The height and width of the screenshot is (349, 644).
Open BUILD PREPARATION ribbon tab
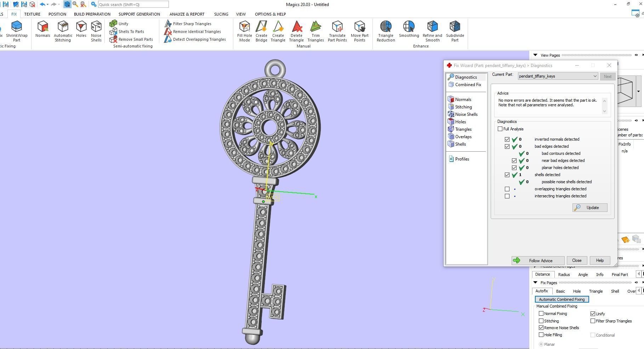(x=92, y=14)
